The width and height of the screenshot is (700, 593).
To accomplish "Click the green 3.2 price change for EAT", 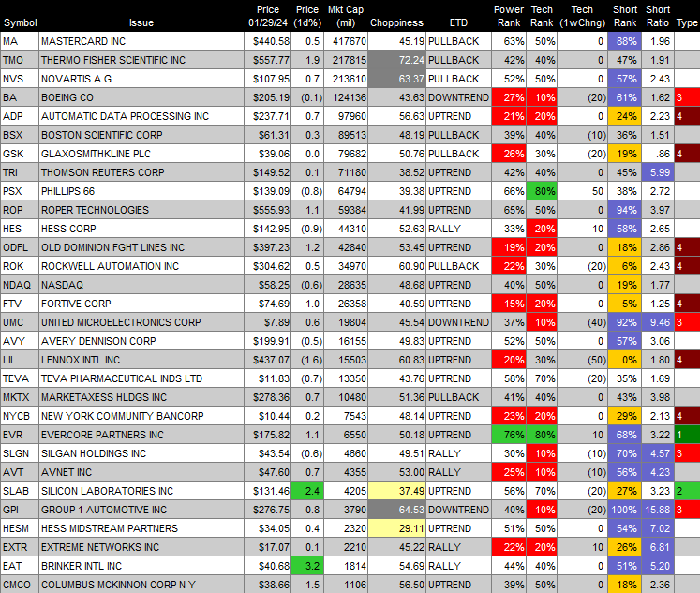I will click(307, 566).
